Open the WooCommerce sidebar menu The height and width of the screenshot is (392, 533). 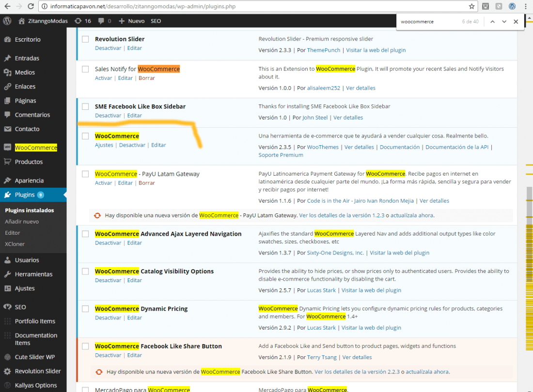tap(33, 148)
